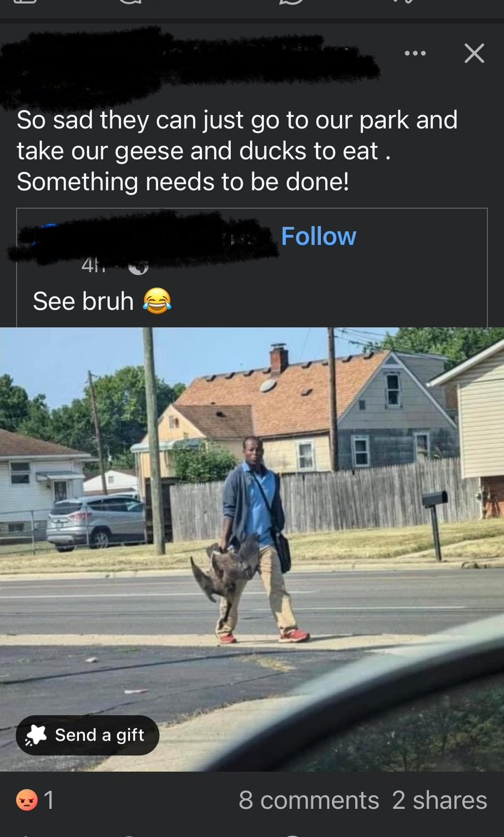This screenshot has height=837, width=504.
Task: View the 2 shares
Action: 440,800
